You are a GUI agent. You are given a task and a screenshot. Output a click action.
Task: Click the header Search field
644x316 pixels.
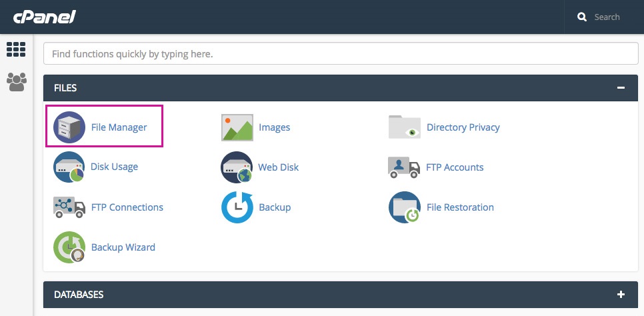click(607, 17)
